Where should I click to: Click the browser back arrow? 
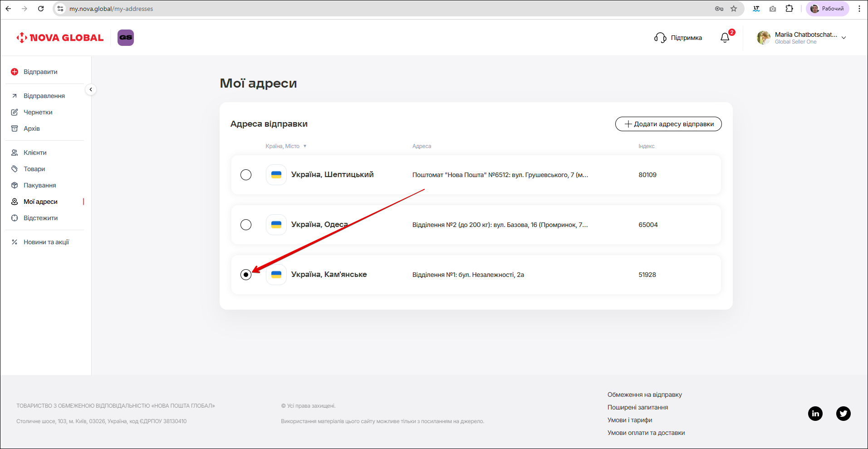(8, 9)
